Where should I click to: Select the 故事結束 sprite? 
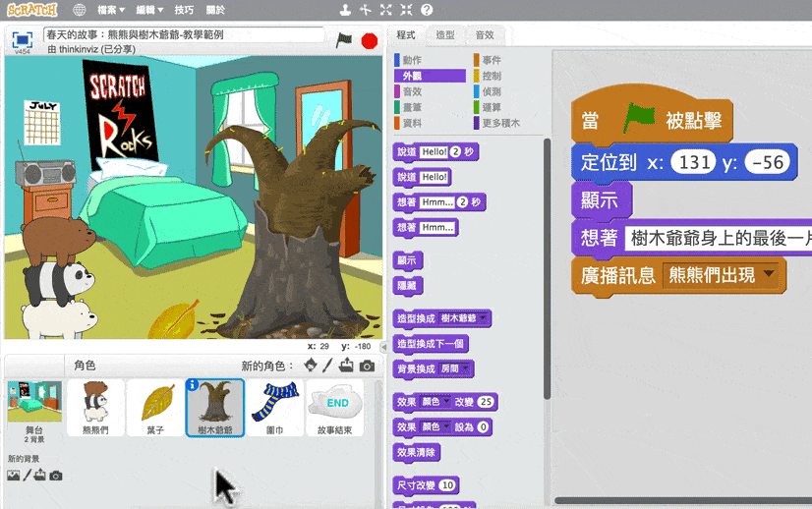[334, 408]
